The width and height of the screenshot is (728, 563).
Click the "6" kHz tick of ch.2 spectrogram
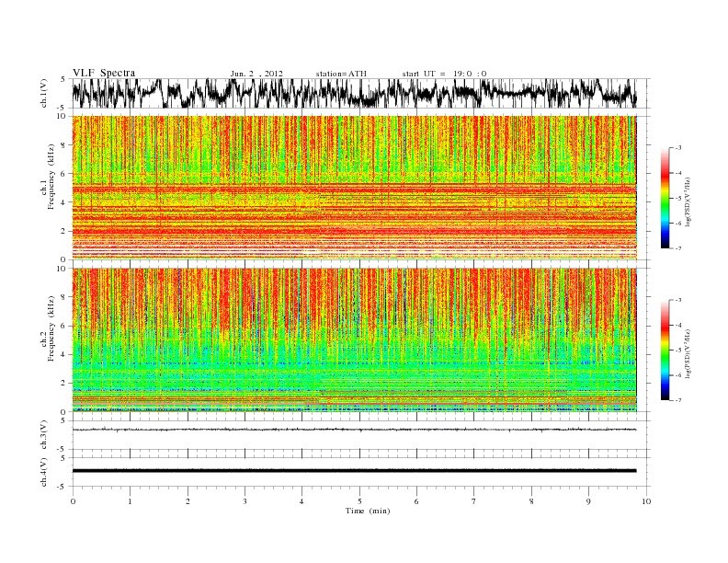[63, 326]
